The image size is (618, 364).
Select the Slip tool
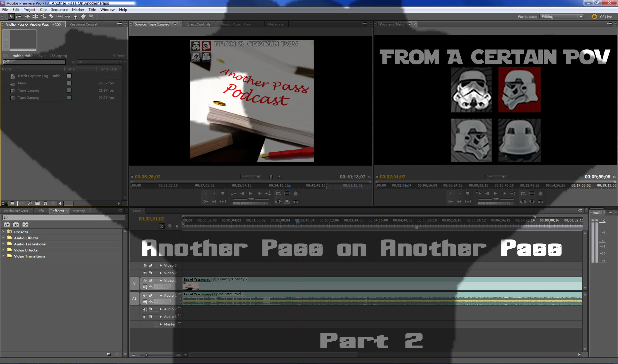59,16
